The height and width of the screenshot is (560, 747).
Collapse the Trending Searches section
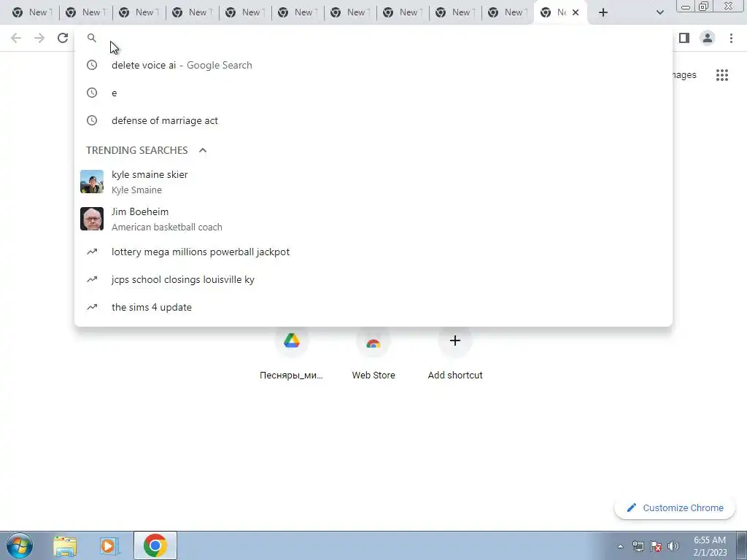[203, 150]
